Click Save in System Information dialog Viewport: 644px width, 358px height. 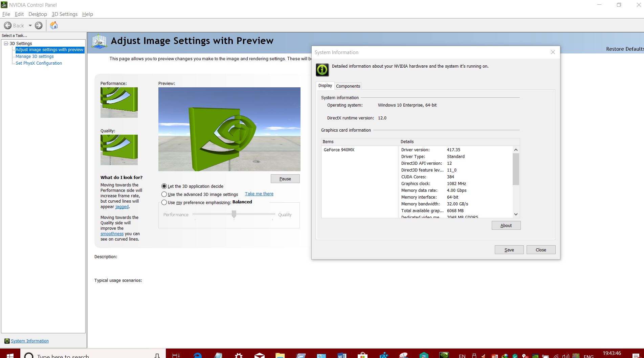[x=509, y=250]
